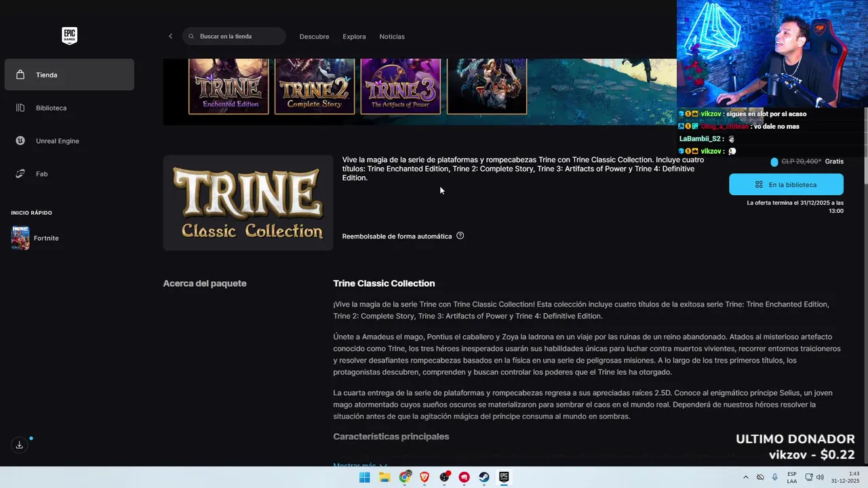Go back with the left chevron arrow
The width and height of the screenshot is (868, 488).
170,36
